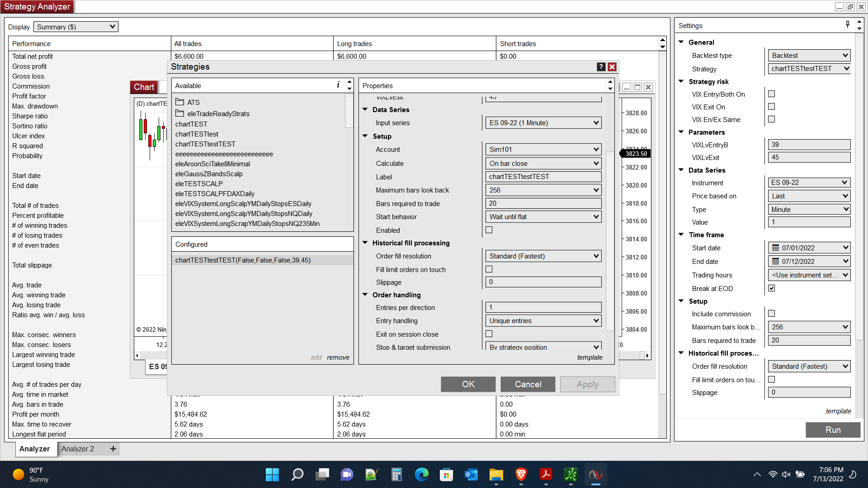Select chartTESTtest from Available strategies
The image size is (868, 488).
coord(197,134)
